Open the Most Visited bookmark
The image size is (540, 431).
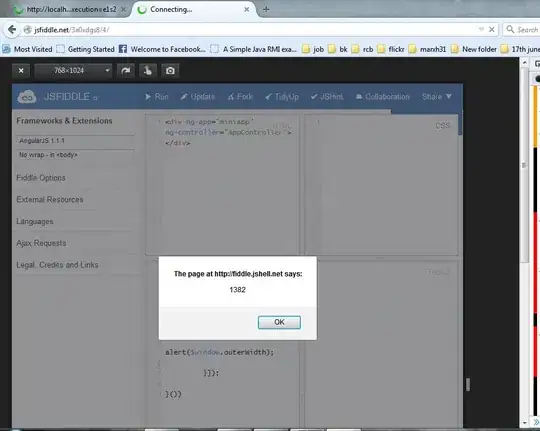point(28,49)
